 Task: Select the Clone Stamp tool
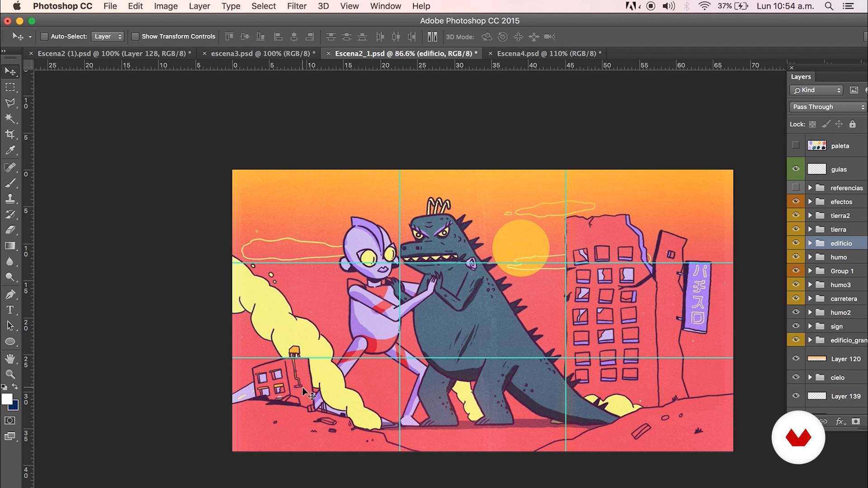tap(10, 199)
